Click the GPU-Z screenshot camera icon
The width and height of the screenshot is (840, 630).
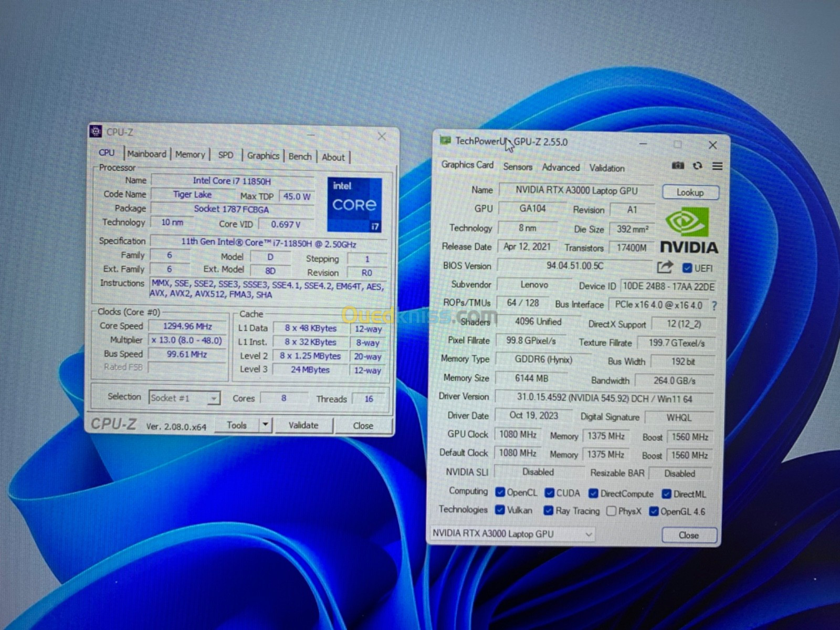tap(678, 165)
